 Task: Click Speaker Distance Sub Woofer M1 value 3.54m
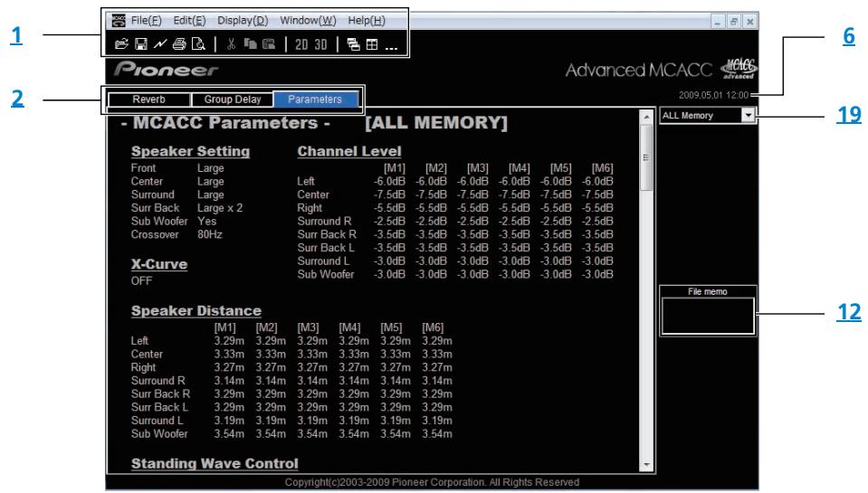(229, 434)
